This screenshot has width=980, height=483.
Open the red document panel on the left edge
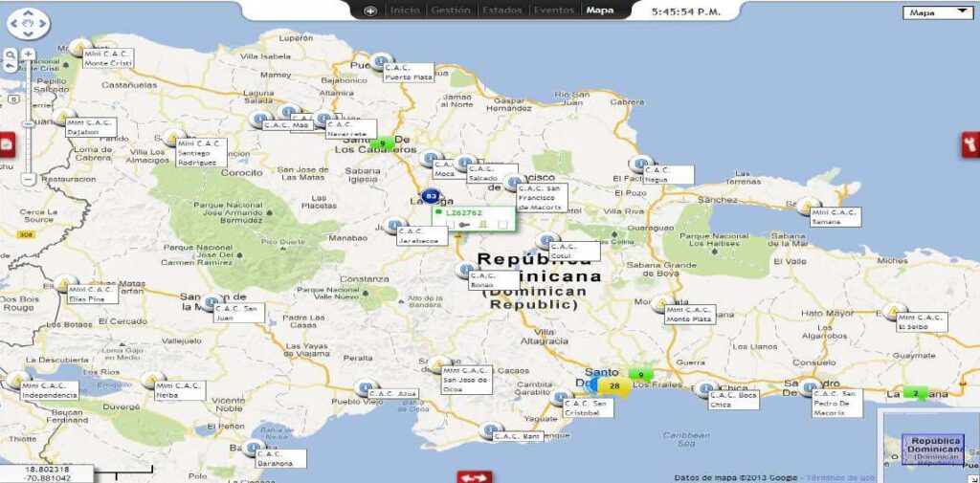pyautogui.click(x=7, y=145)
